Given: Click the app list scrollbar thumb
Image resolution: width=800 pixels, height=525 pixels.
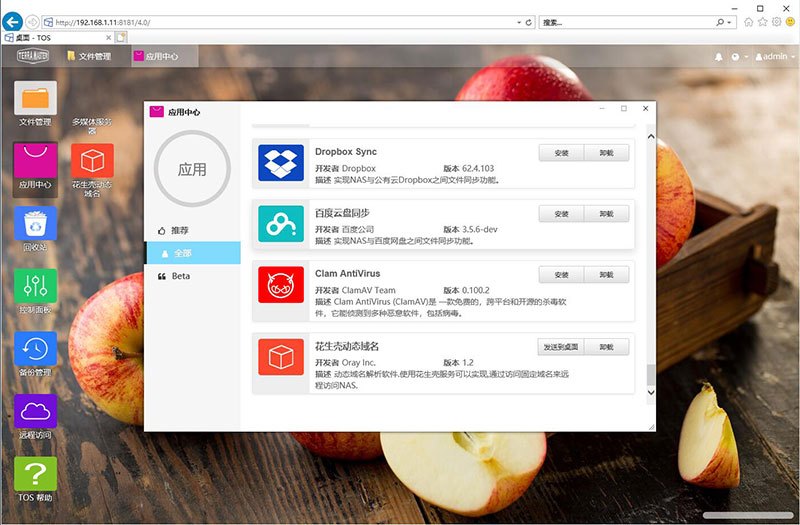Looking at the screenshot, I should 651,375.
